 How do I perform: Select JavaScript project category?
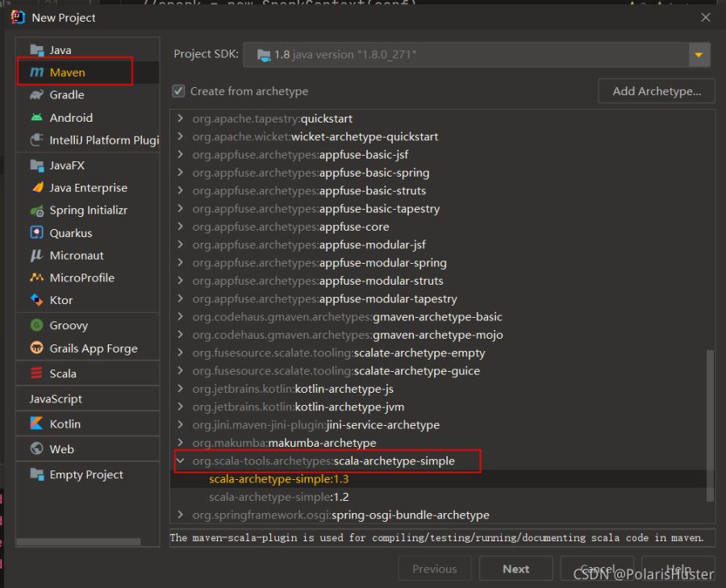click(87, 398)
